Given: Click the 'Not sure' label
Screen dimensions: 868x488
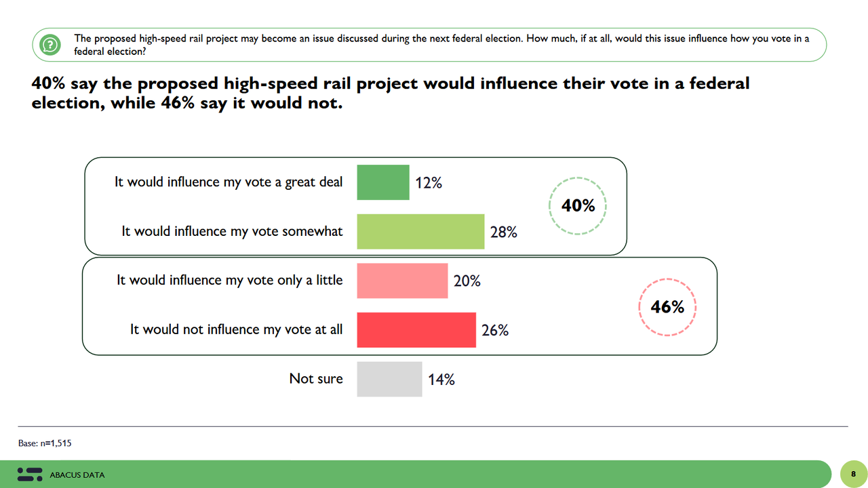Looking at the screenshot, I should (x=316, y=379).
